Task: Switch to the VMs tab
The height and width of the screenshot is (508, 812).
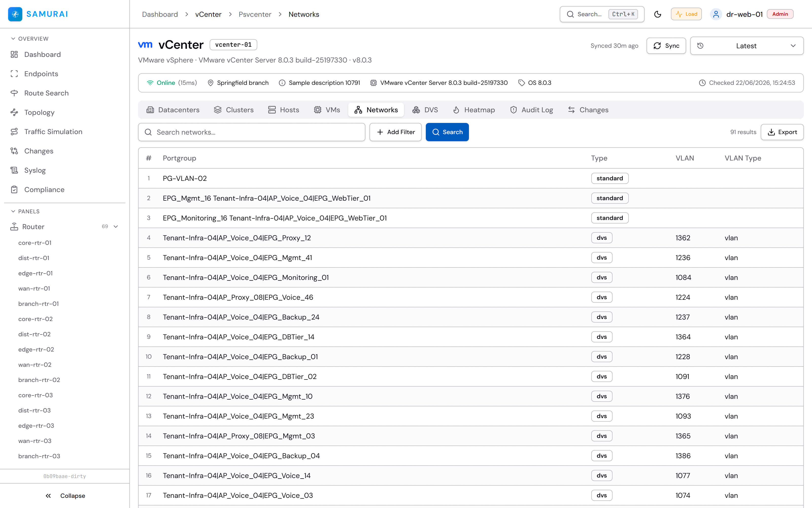Action: coord(327,110)
